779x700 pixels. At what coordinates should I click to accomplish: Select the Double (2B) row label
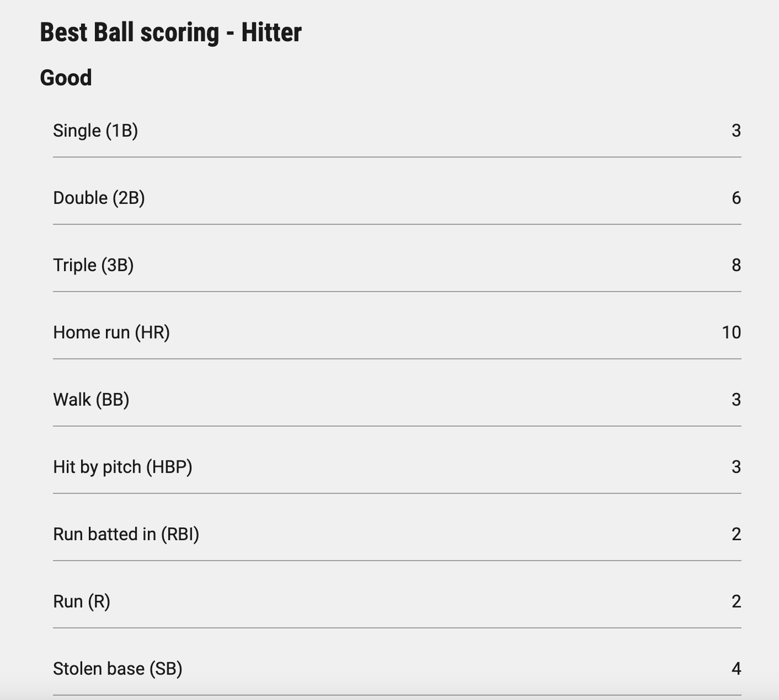99,198
